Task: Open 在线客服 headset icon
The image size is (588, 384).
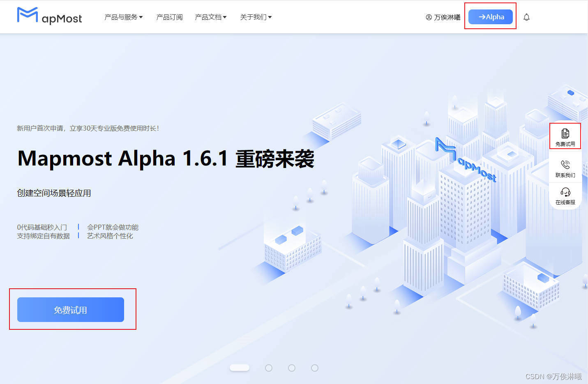Action: [565, 192]
